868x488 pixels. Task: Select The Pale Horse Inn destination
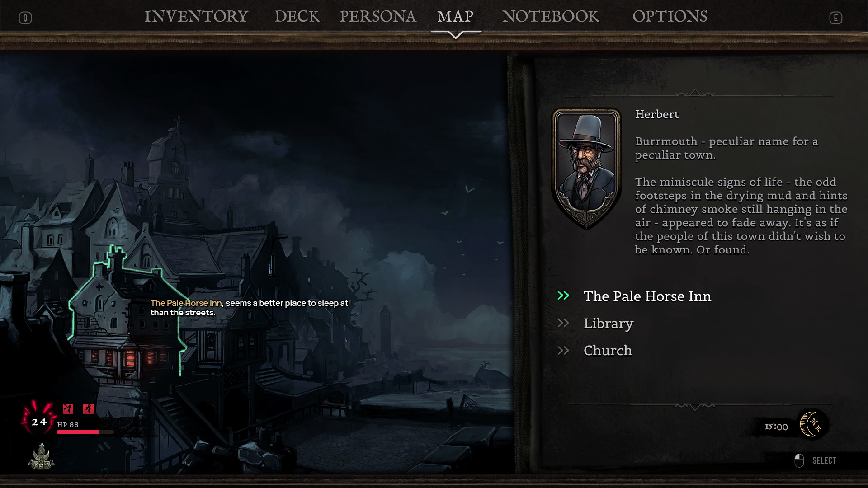[647, 296]
